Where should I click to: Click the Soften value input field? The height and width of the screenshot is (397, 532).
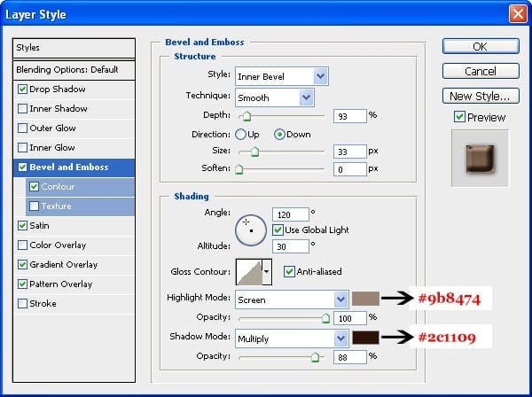point(350,169)
